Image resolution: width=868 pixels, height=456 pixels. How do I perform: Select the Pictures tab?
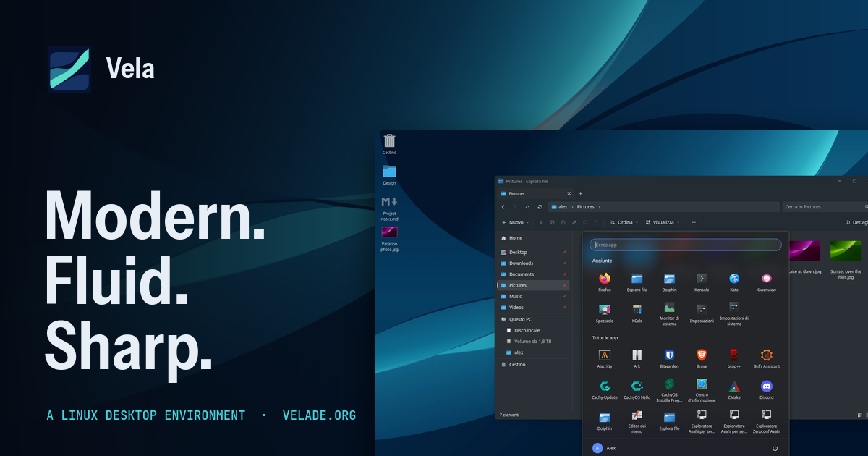(x=535, y=194)
